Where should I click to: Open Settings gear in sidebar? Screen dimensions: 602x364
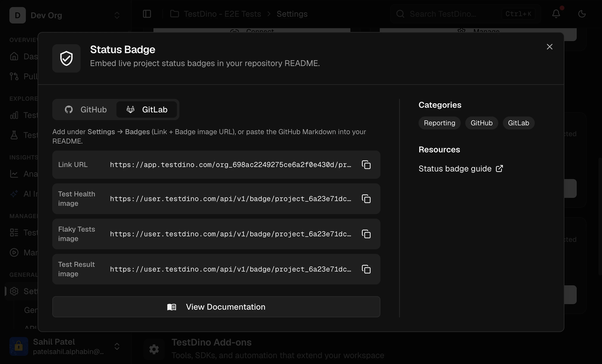tap(14, 291)
